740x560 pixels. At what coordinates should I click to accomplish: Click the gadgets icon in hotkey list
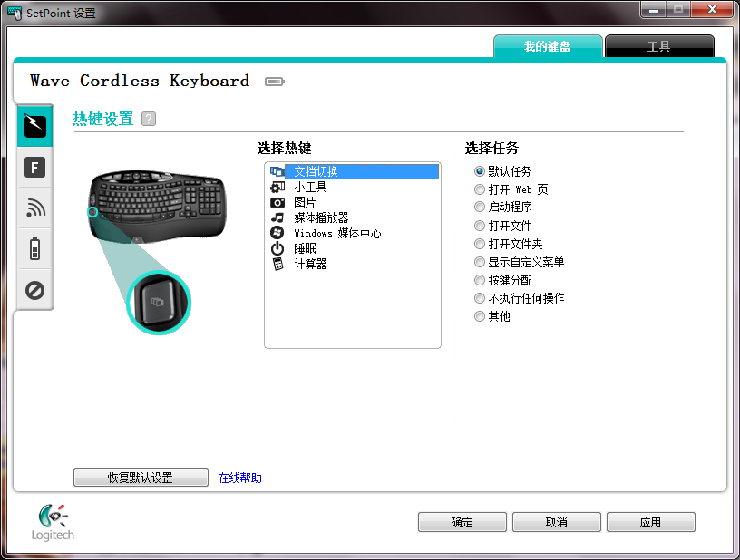277,188
